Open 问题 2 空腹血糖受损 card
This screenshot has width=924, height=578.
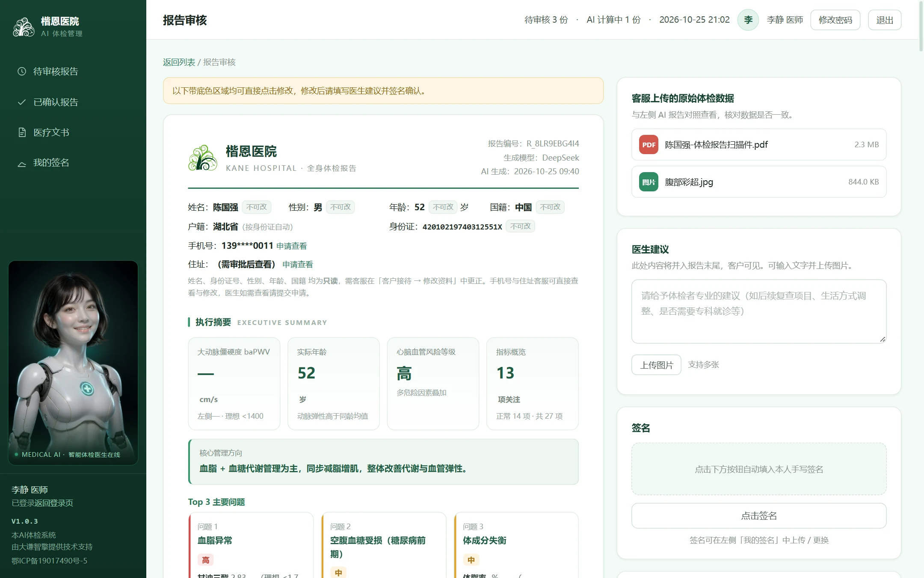coord(384,545)
